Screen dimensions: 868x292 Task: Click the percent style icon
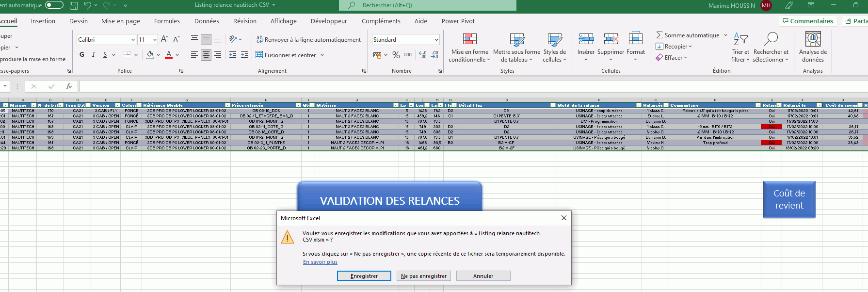396,55
